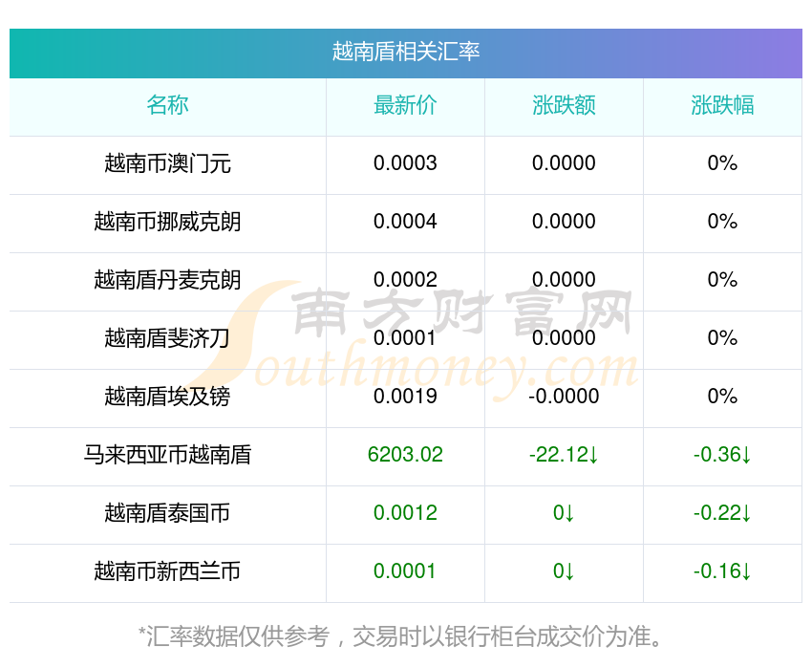Viewport: 812px width, 667px height.
Task: Click change amount in 越南盾斐济刀 row
Action: pyautogui.click(x=564, y=338)
